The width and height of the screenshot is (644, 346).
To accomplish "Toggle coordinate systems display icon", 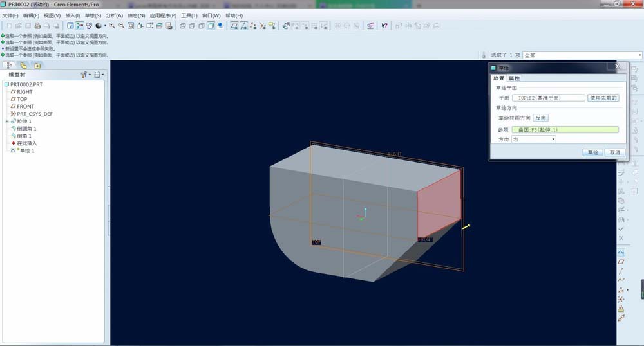I will 263,26.
